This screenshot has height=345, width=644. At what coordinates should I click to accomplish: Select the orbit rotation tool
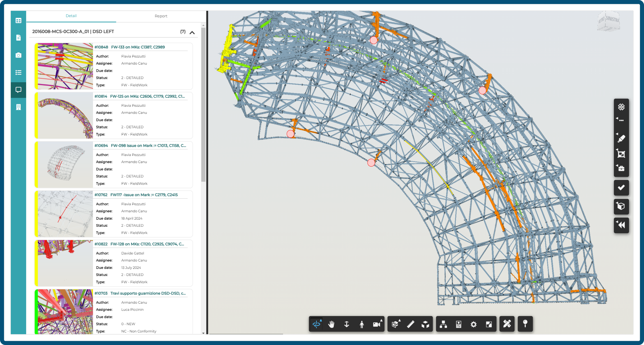(317, 324)
